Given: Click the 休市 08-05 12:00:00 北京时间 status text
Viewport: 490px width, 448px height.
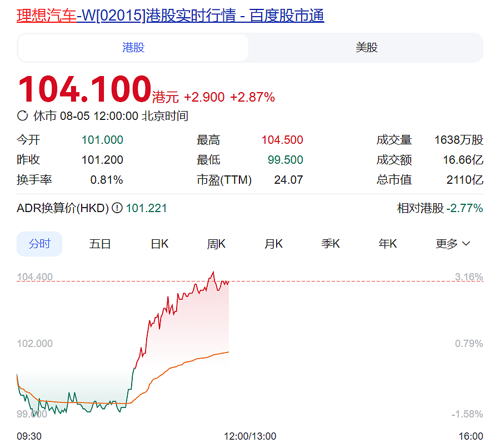Looking at the screenshot, I should (111, 116).
